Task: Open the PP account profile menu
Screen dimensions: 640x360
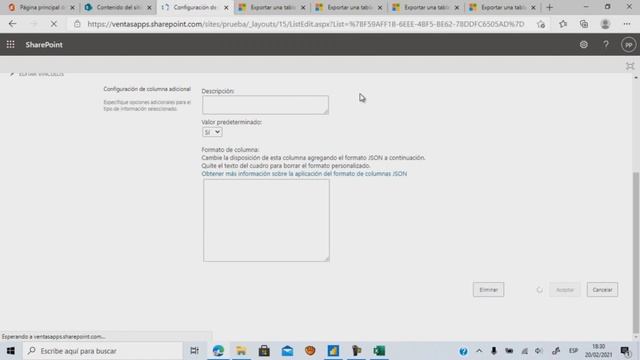Action: click(x=629, y=44)
